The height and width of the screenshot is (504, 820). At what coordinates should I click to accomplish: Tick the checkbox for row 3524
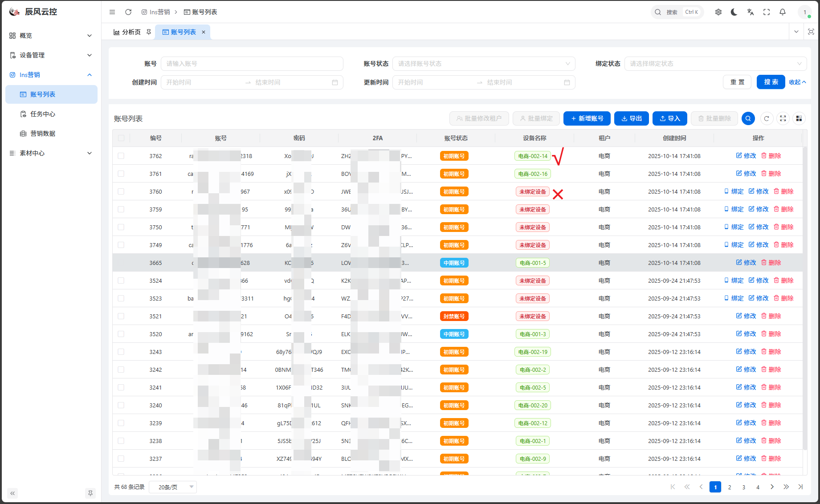[x=121, y=280]
